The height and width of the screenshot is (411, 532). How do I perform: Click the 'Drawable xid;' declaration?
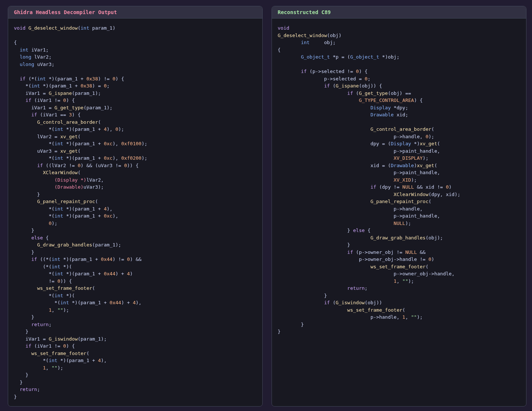(389, 115)
